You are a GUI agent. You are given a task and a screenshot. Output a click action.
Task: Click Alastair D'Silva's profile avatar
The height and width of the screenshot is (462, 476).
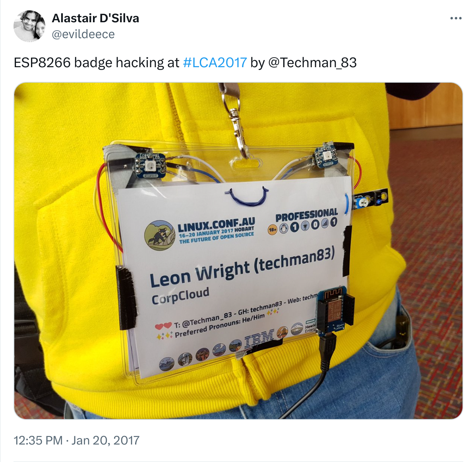pyautogui.click(x=29, y=26)
